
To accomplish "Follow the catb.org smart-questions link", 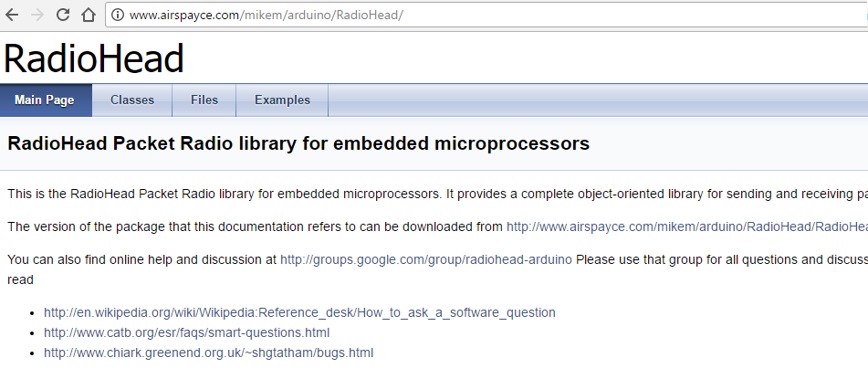I will click(x=186, y=332).
